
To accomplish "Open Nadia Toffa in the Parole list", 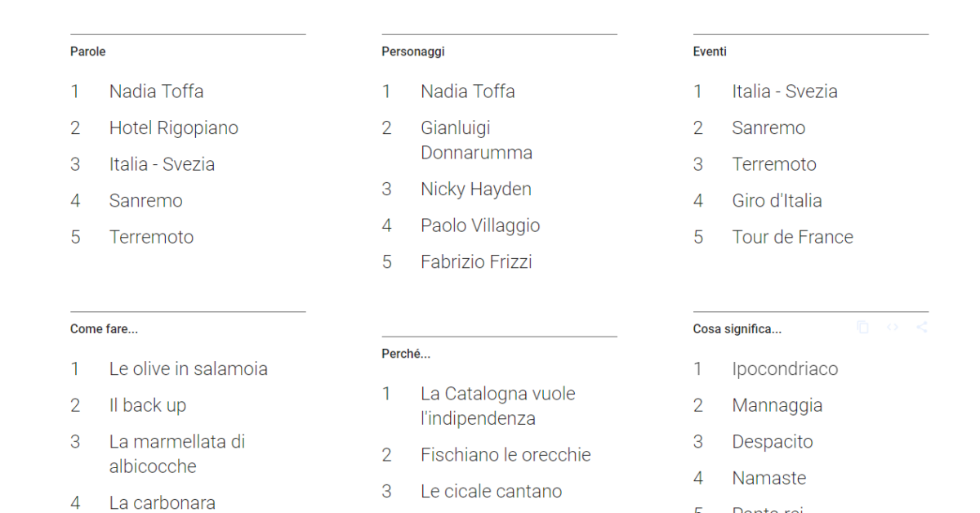I will point(157,91).
